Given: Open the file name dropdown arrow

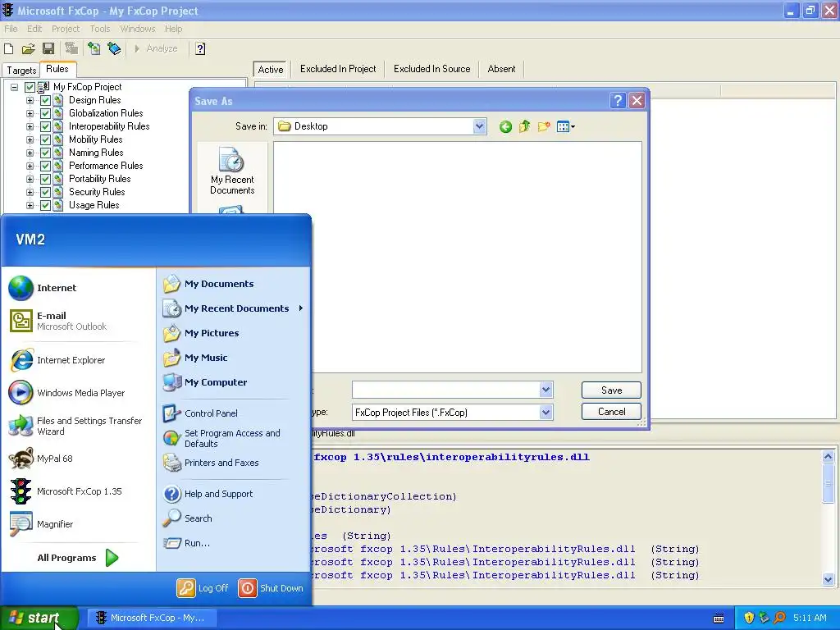Looking at the screenshot, I should pos(546,390).
